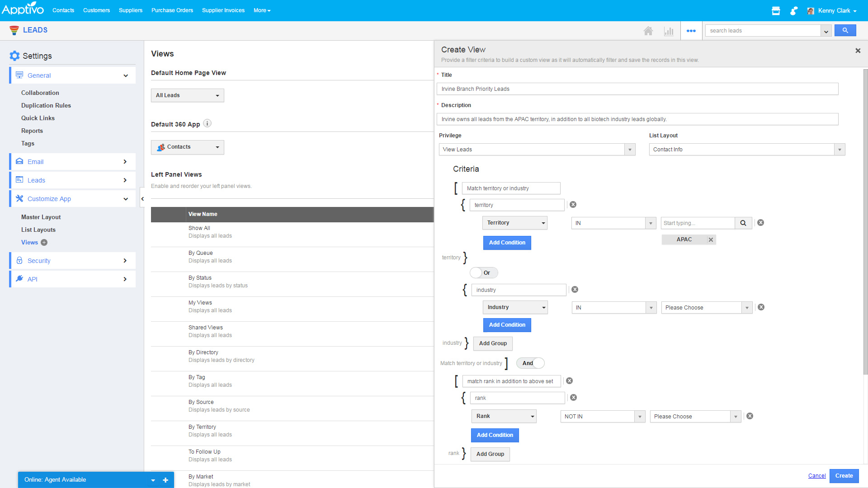This screenshot has width=868, height=488.
Task: Click the Cancel link
Action: point(816,476)
